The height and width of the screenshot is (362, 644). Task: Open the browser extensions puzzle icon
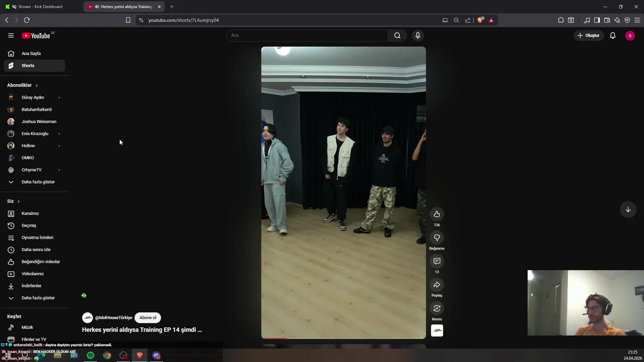[x=561, y=20]
